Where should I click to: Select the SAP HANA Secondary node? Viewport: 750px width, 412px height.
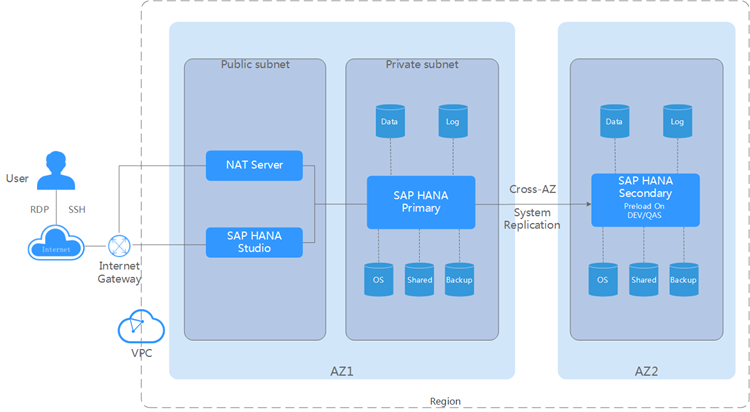(x=645, y=200)
